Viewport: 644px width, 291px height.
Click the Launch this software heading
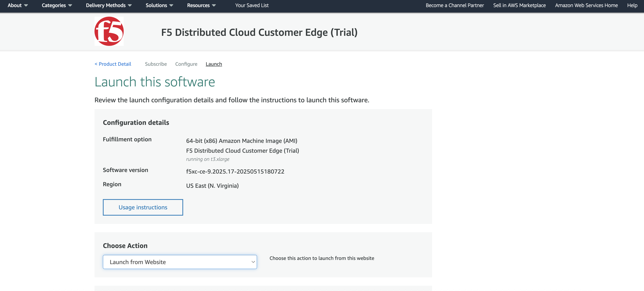click(x=155, y=82)
